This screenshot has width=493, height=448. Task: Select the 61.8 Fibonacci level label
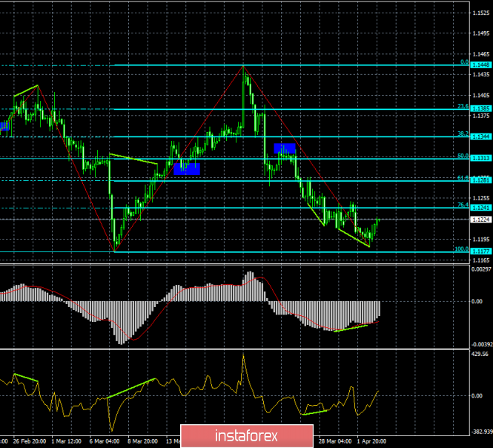[462, 178]
